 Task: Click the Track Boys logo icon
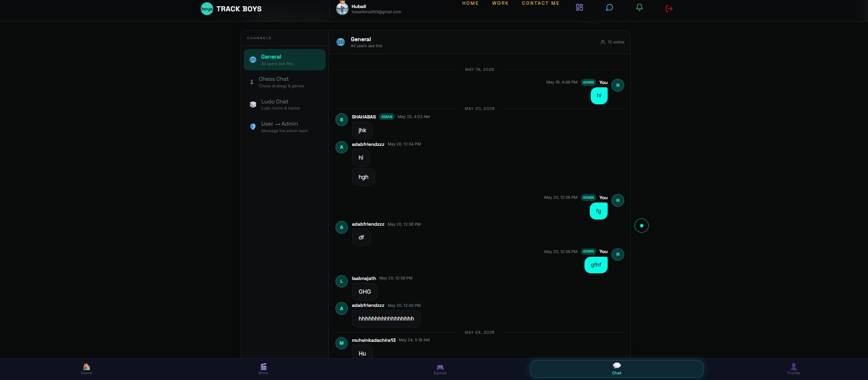tap(207, 9)
